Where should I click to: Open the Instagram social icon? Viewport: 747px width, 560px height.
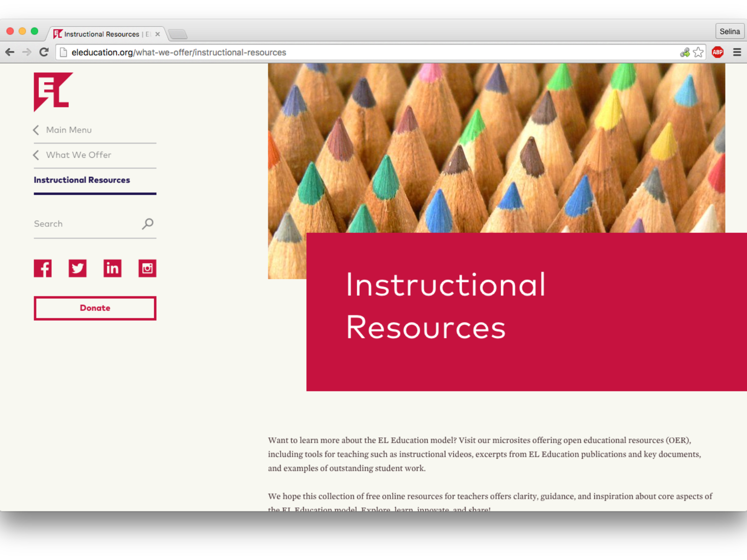(x=147, y=268)
